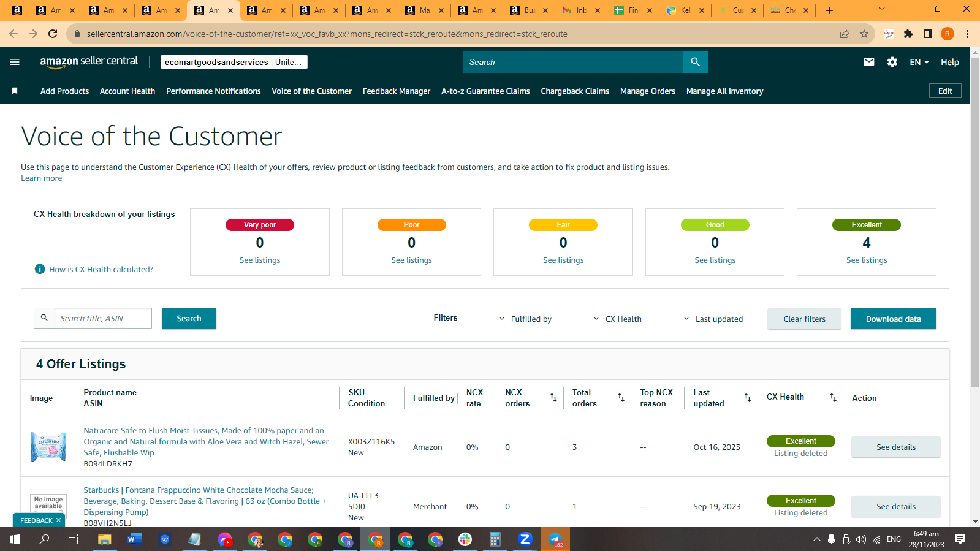
Task: Click the magnifier icon beside the title search field
Action: click(x=44, y=318)
